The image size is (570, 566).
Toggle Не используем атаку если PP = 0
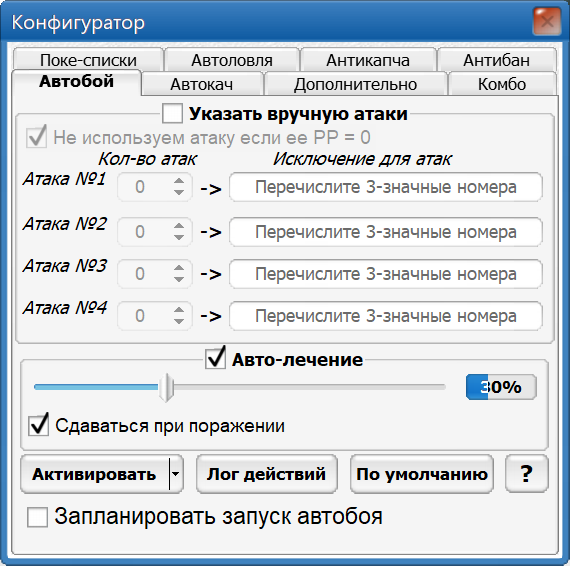(x=36, y=137)
